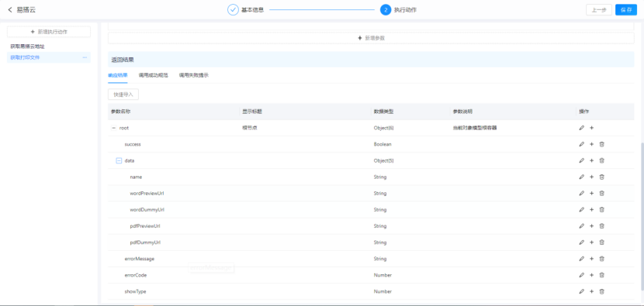
Task: Delete the pdfPreviewUrl parameter
Action: click(x=601, y=226)
